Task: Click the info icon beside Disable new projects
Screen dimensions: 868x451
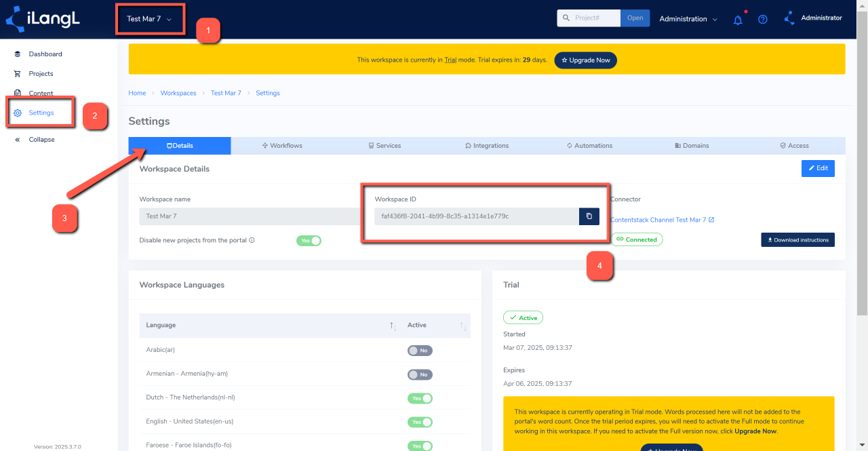Action: [x=252, y=240]
